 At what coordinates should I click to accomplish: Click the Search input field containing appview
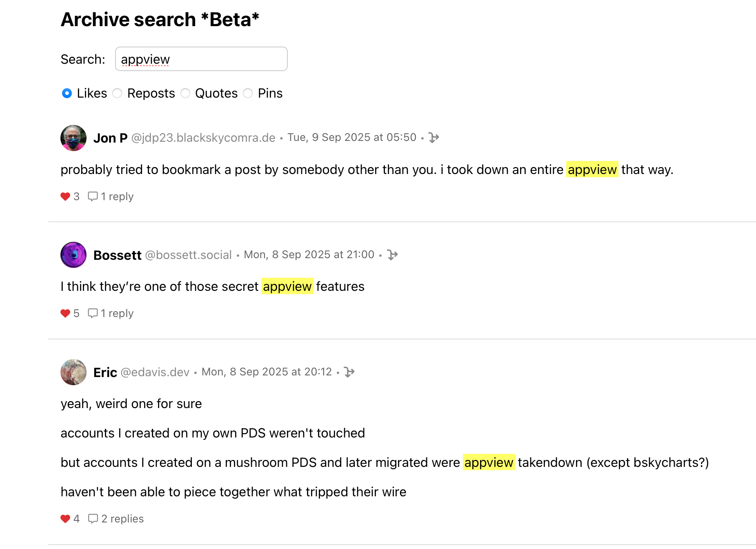tap(201, 59)
